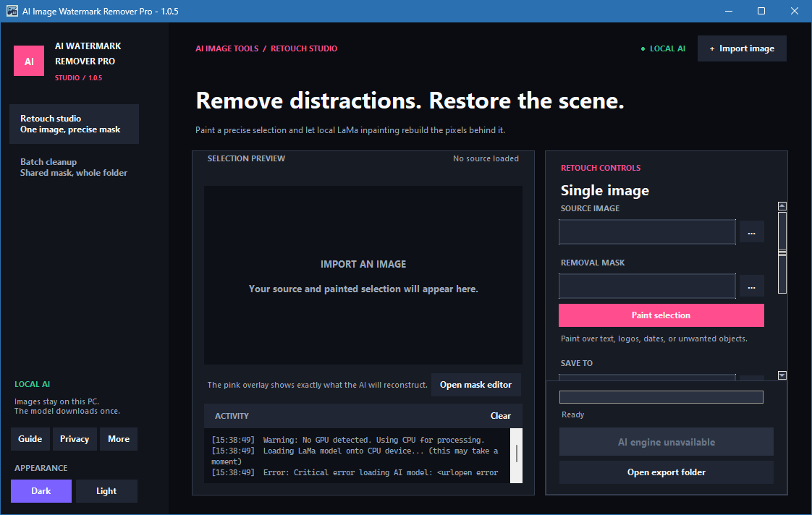Image resolution: width=812 pixels, height=515 pixels.
Task: Click the 'No source loaded' status text
Action: coord(486,159)
